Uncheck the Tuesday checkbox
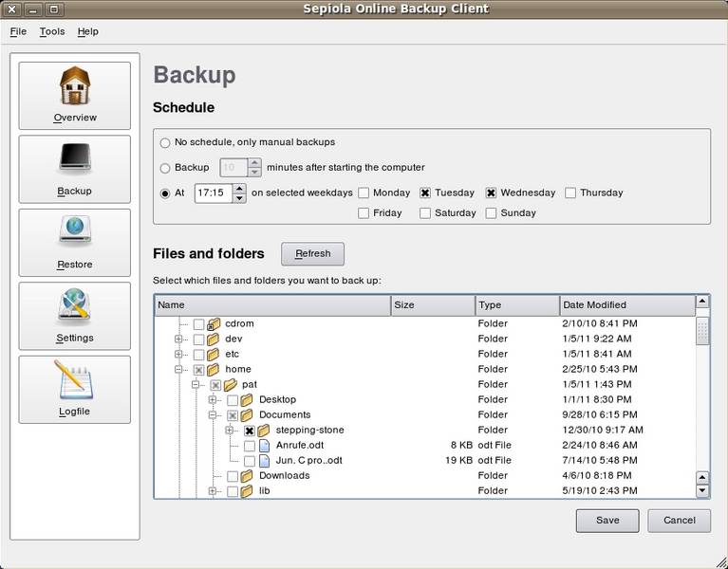The height and width of the screenshot is (569, 728). tap(425, 193)
